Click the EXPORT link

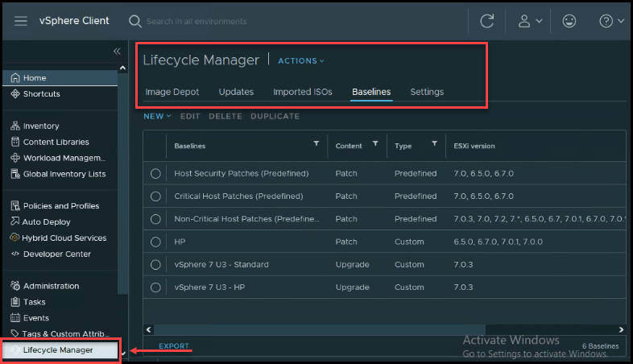point(174,345)
